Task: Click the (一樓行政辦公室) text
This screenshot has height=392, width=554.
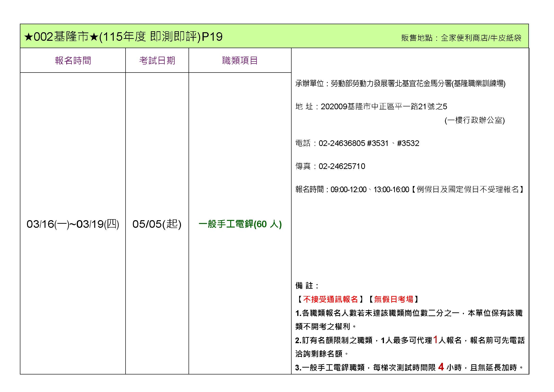Action: click(474, 120)
